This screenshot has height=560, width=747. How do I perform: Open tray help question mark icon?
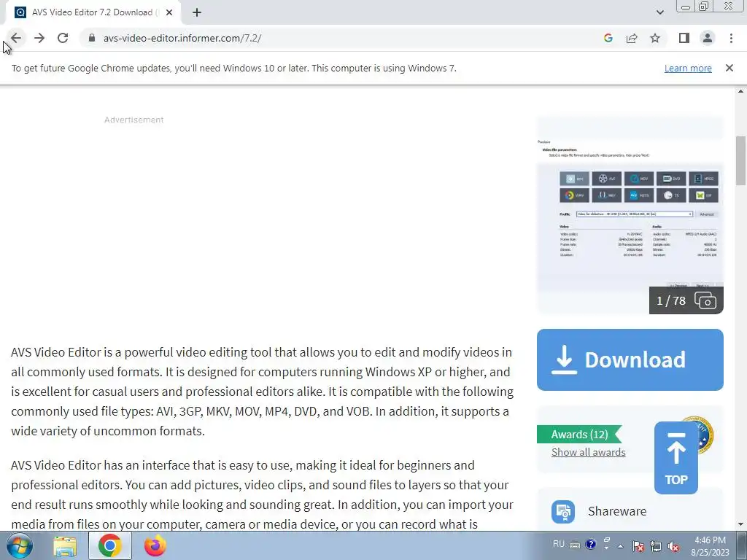590,544
